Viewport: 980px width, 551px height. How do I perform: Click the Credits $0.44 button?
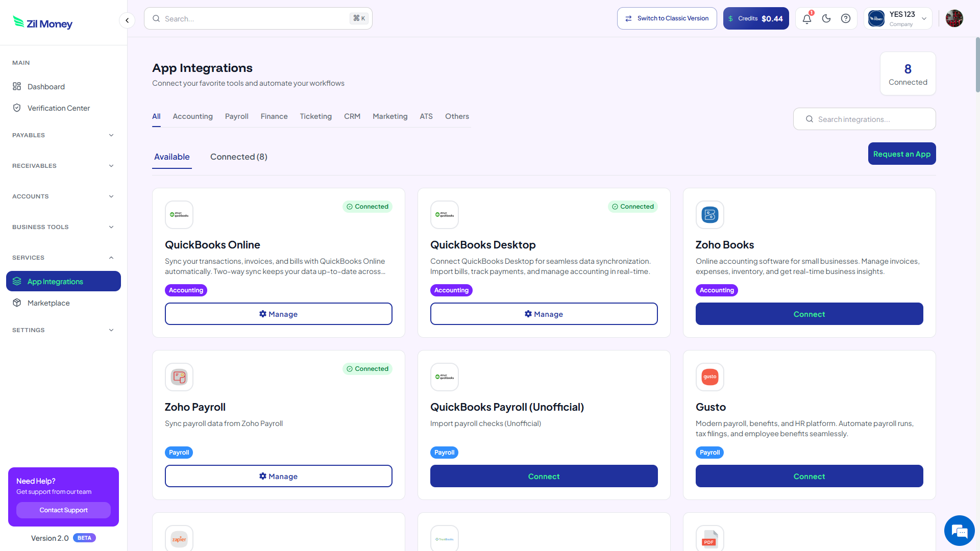pos(756,18)
